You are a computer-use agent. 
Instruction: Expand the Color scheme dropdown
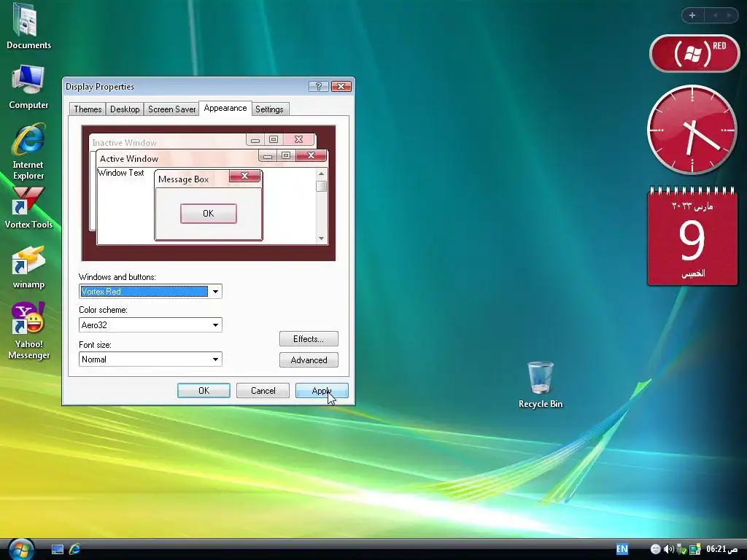click(x=215, y=325)
